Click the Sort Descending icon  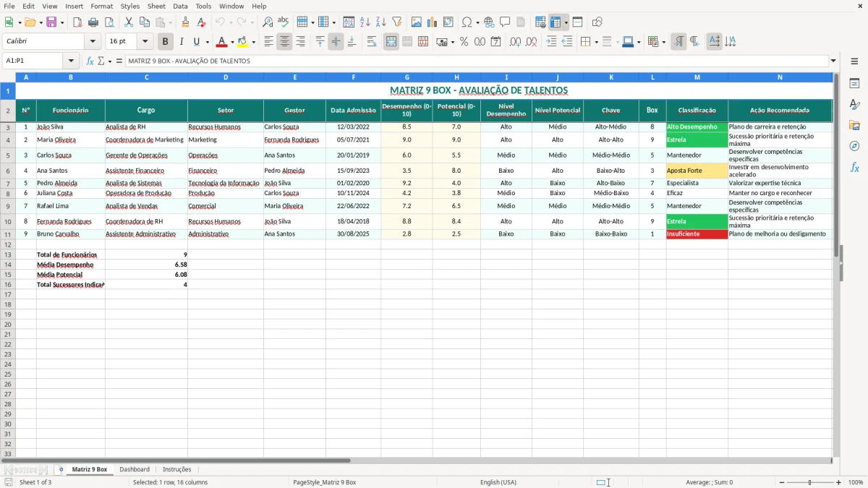(380, 22)
